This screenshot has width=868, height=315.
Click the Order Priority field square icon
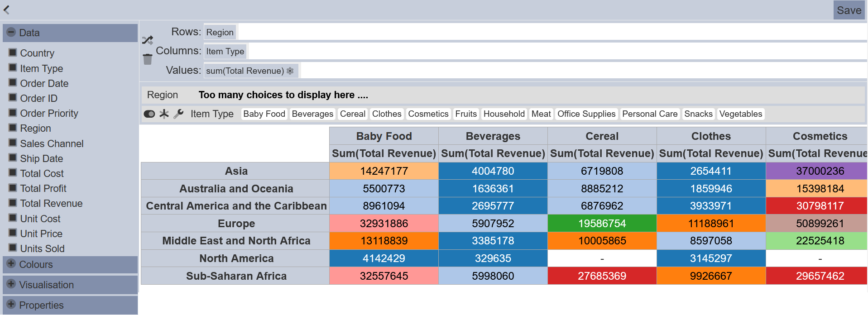[13, 113]
